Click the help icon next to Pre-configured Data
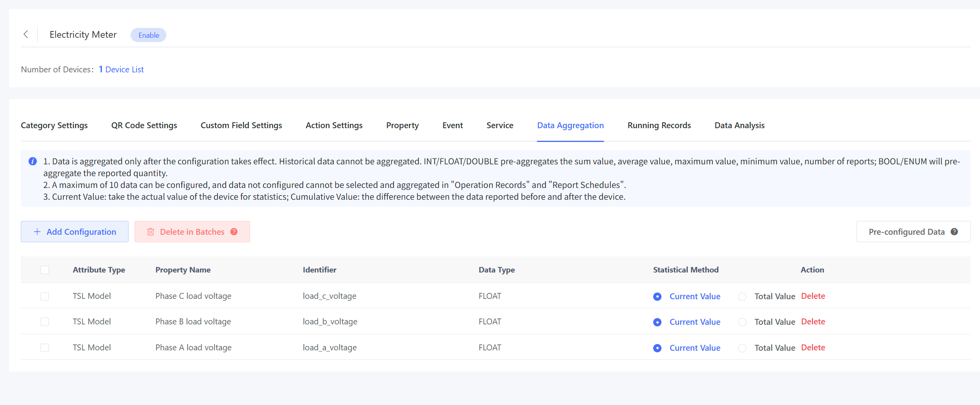Viewport: 980px width, 405px height. pyautogui.click(x=954, y=232)
